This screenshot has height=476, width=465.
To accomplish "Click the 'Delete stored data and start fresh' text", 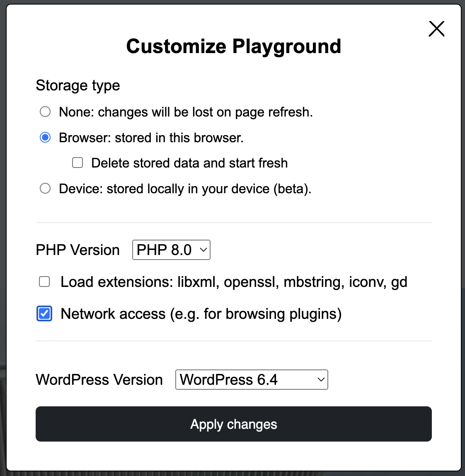I will point(189,163).
